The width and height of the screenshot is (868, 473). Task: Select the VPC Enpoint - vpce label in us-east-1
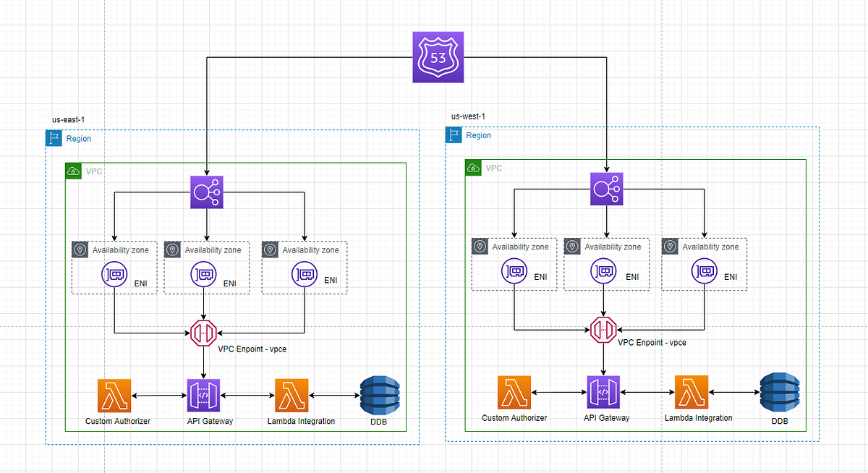[252, 349]
